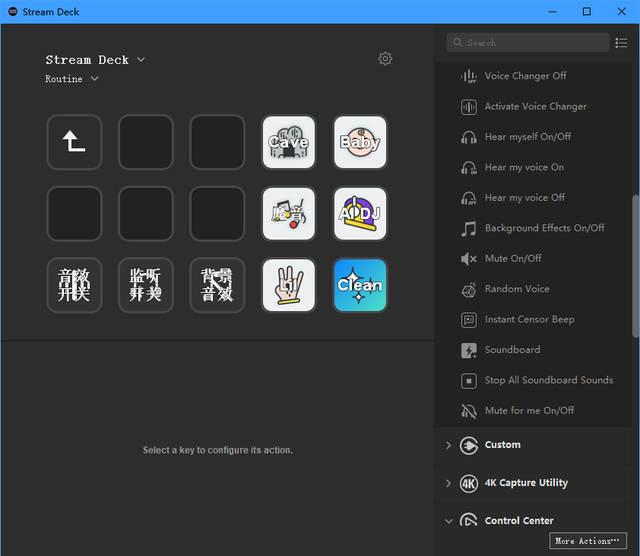The height and width of the screenshot is (556, 640).
Task: Select the Cave voice key
Action: [x=289, y=142]
